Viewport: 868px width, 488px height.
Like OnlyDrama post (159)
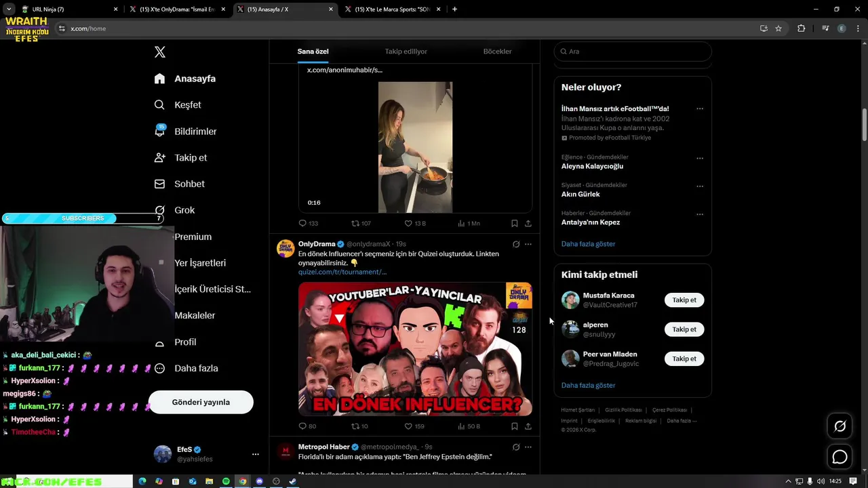pyautogui.click(x=414, y=426)
